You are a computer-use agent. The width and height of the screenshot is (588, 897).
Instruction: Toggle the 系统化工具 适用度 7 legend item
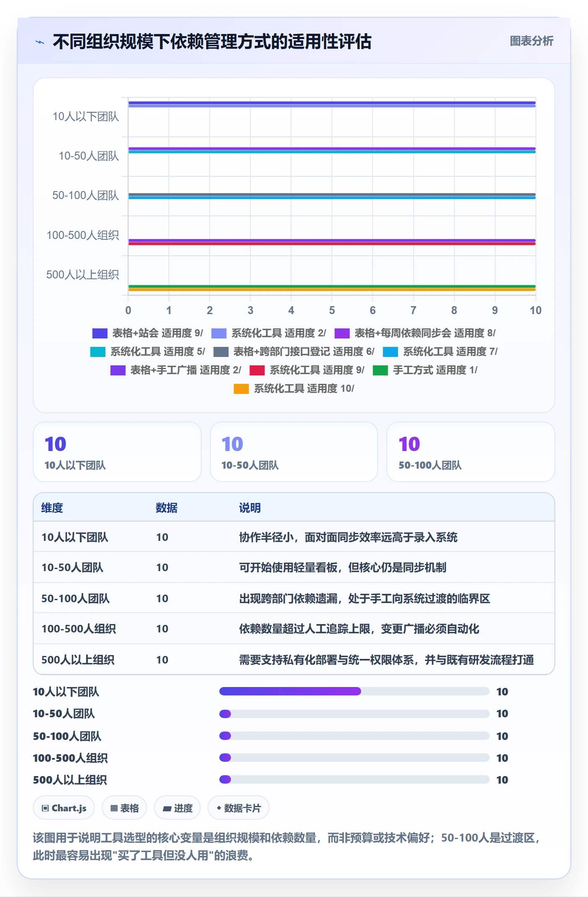(x=440, y=352)
